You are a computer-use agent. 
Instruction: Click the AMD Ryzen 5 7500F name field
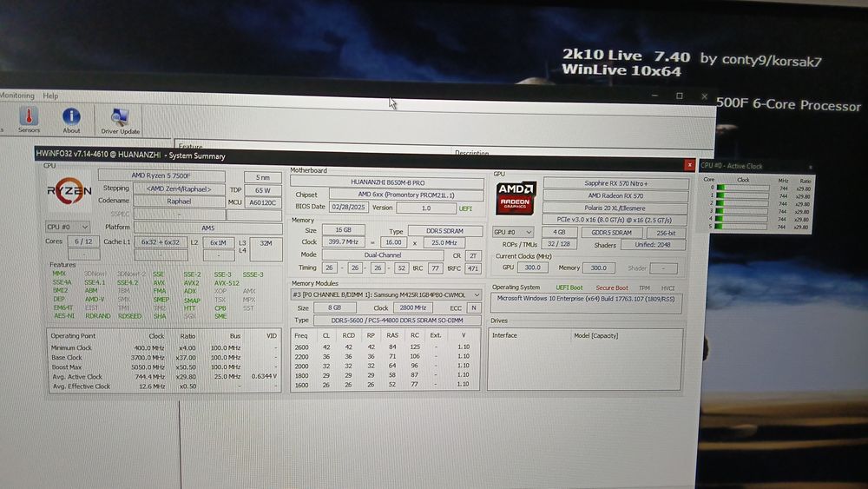click(161, 175)
